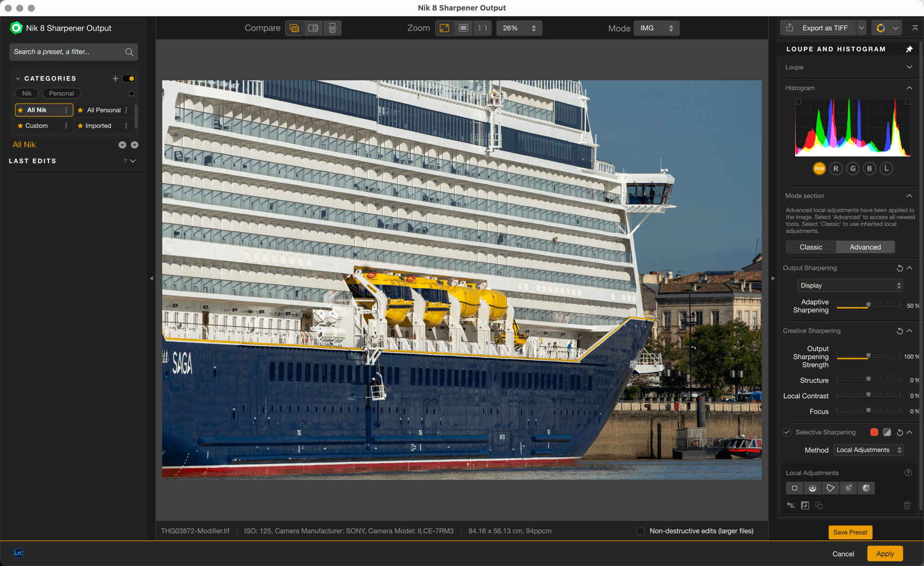Toggle the histogram highlight clipping indicator
The height and width of the screenshot is (566, 924).
908,102
